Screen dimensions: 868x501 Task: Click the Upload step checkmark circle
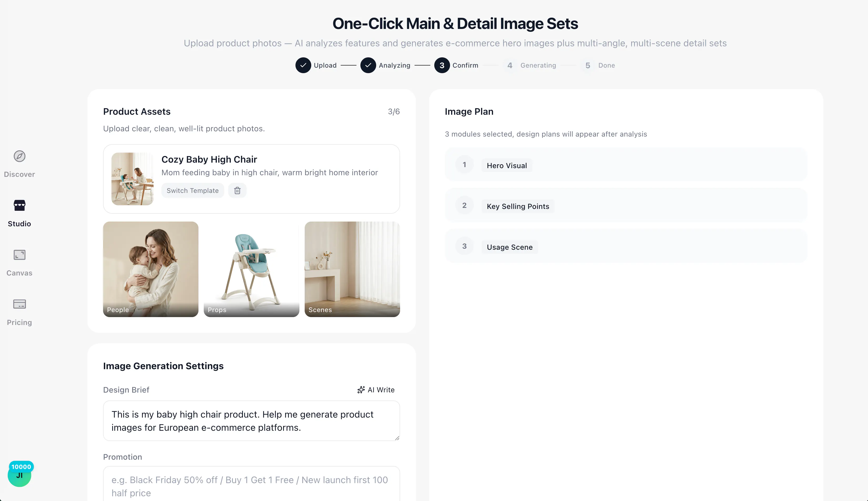[x=303, y=65]
